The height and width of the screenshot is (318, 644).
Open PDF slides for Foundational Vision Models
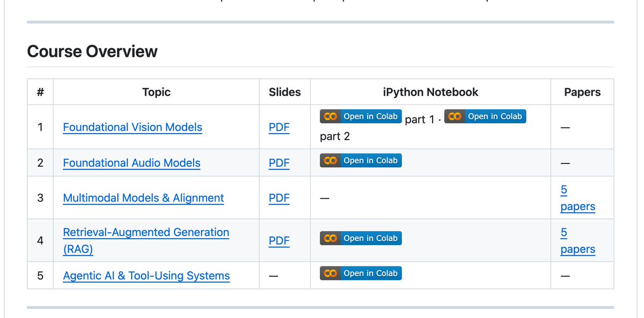279,127
